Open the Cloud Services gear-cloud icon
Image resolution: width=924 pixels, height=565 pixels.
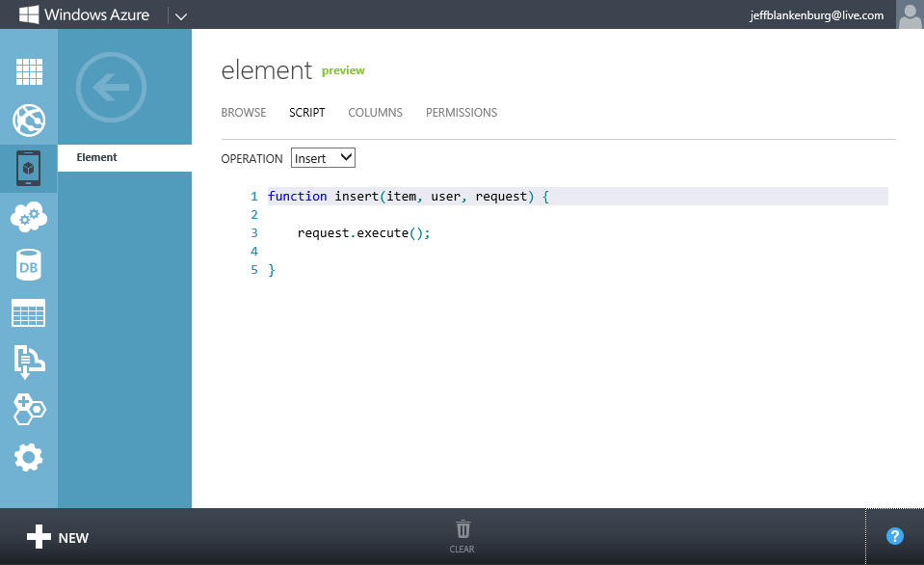(x=29, y=217)
